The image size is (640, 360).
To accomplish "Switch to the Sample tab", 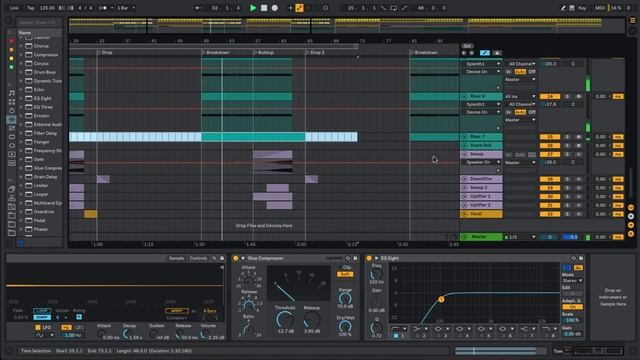I will [176, 258].
